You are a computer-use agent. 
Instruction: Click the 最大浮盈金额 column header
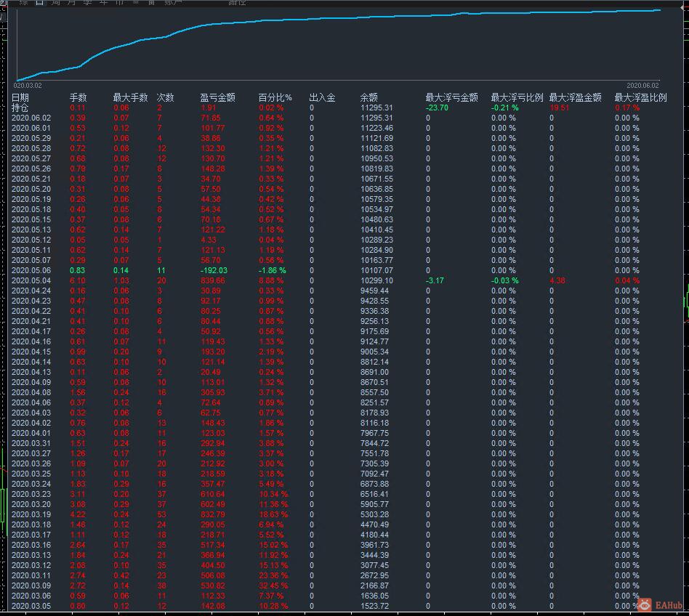point(575,97)
